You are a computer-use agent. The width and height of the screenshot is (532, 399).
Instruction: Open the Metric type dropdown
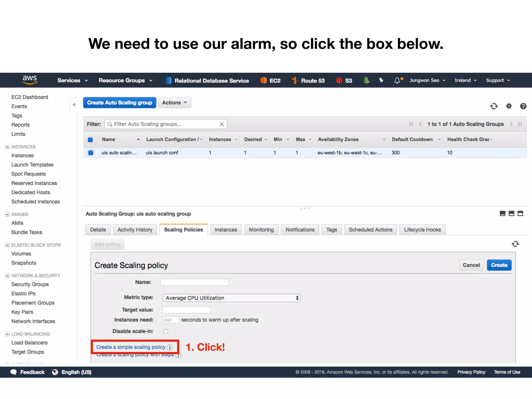(x=231, y=298)
